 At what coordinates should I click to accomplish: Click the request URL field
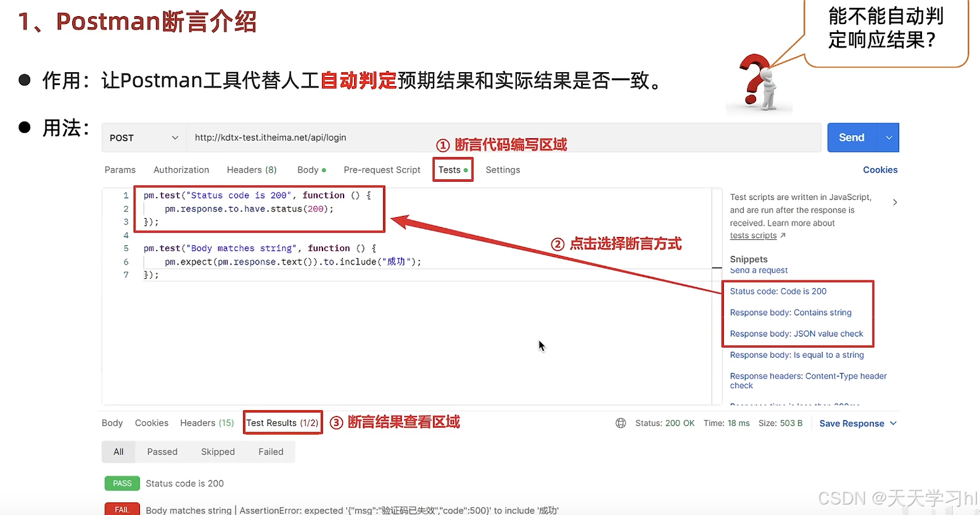point(503,138)
